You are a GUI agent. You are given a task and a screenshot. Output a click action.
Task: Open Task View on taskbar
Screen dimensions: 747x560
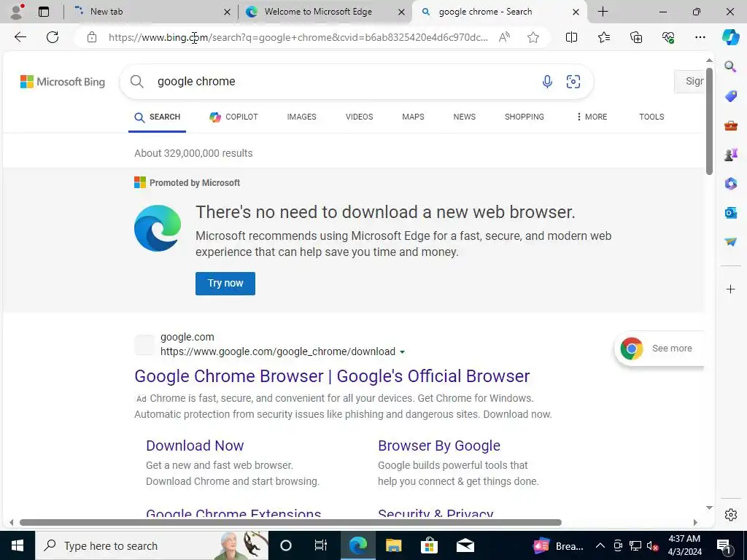pyautogui.click(x=321, y=545)
